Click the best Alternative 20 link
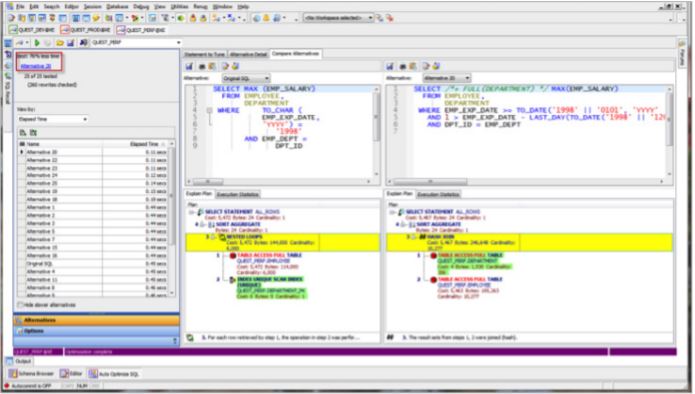Viewport: 695px width, 394px height. coord(36,66)
